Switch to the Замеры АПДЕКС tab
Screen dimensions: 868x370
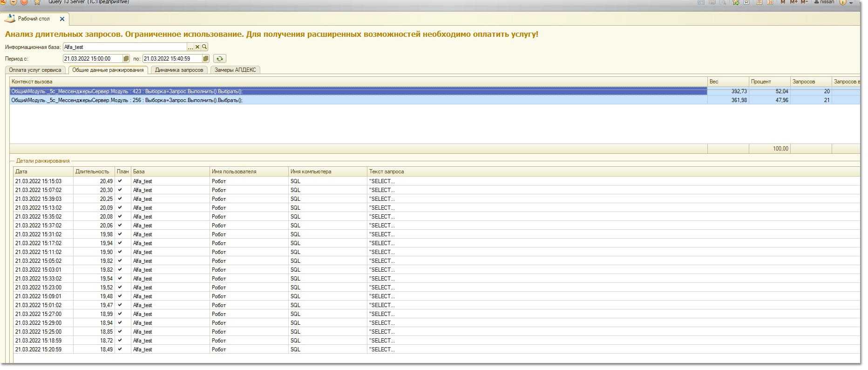[235, 70]
